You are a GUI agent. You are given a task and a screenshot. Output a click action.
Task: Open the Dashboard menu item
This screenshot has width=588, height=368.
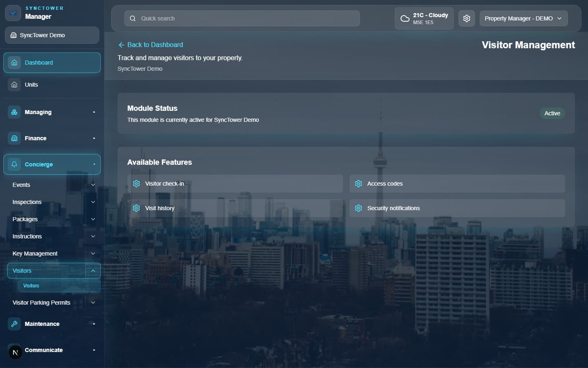(x=52, y=63)
